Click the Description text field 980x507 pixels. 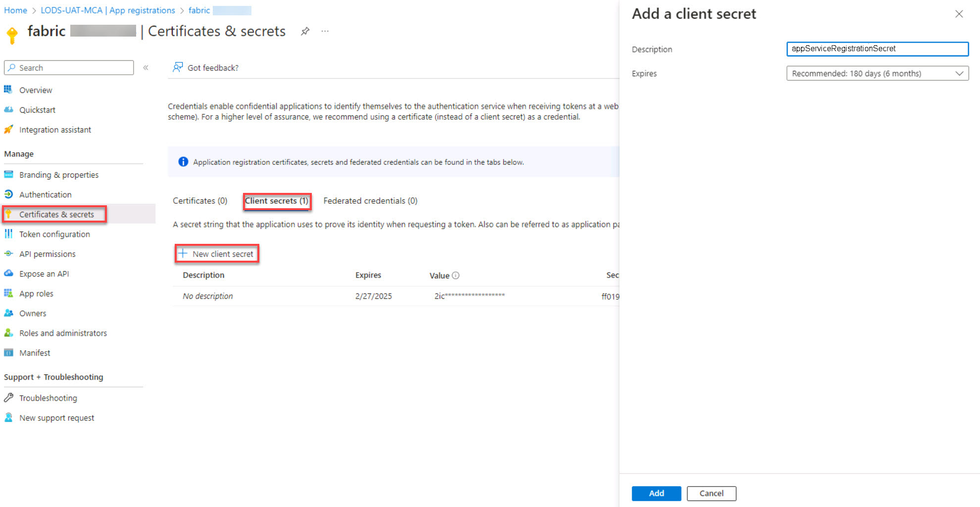click(877, 48)
